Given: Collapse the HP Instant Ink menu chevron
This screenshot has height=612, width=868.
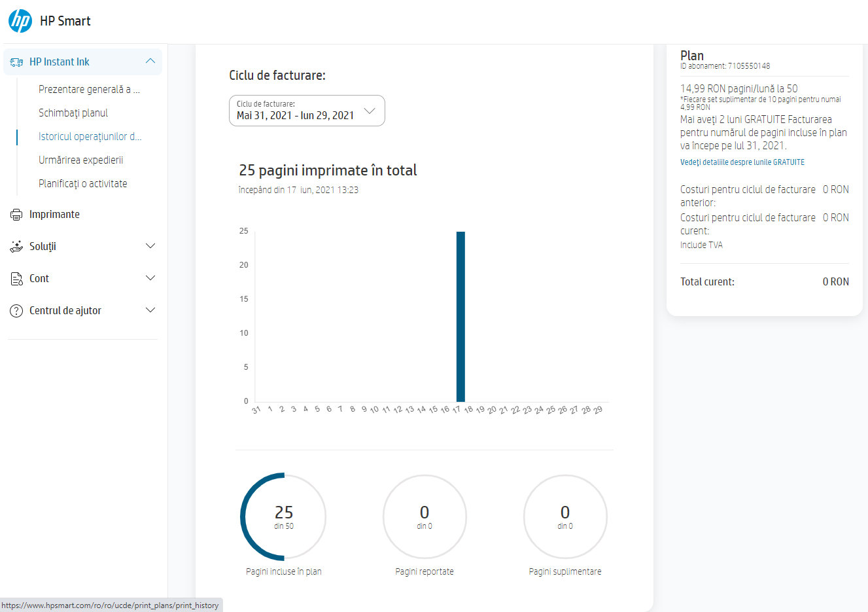Looking at the screenshot, I should [x=150, y=62].
